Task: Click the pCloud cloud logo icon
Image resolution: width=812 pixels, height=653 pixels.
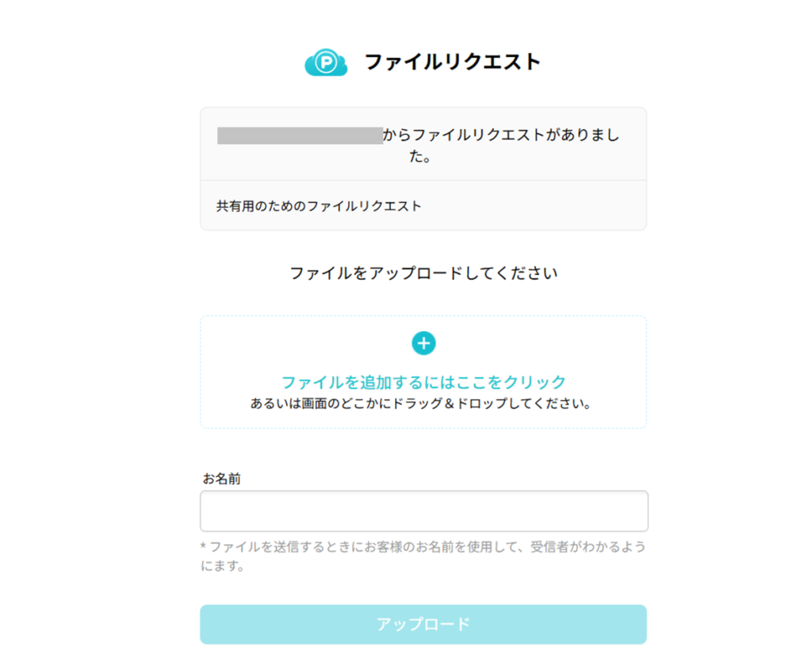Action: pos(326,63)
